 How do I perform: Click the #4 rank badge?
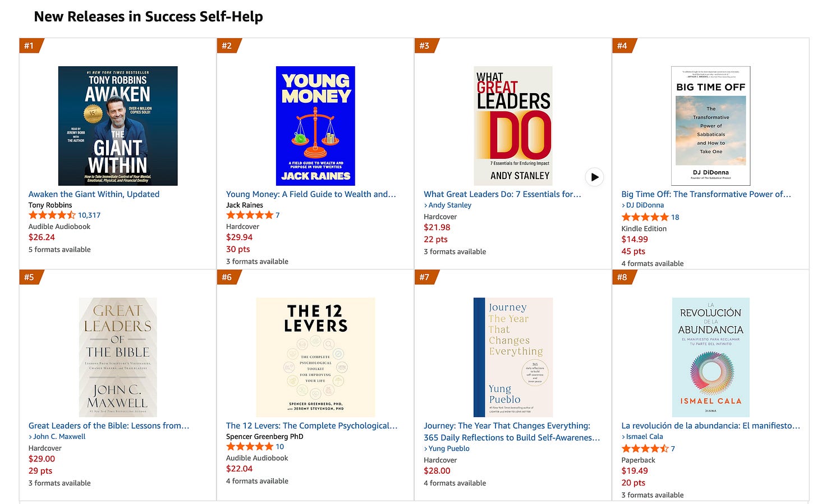(622, 45)
